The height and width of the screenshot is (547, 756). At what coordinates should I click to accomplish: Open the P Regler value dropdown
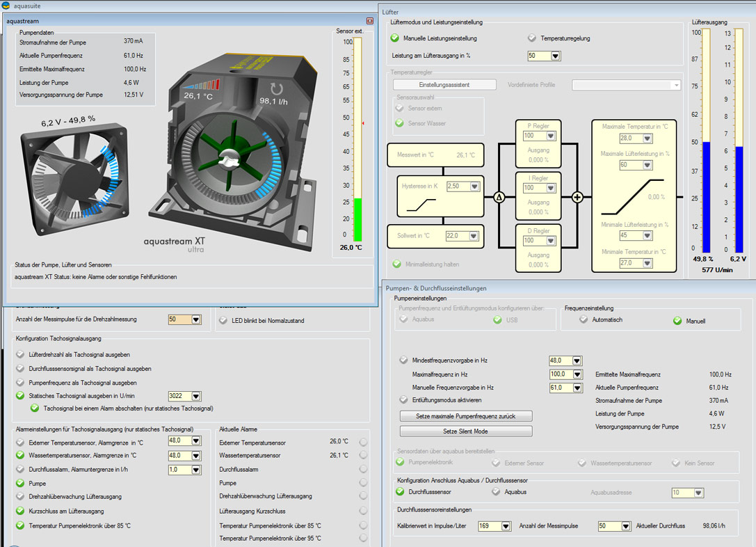click(x=551, y=136)
